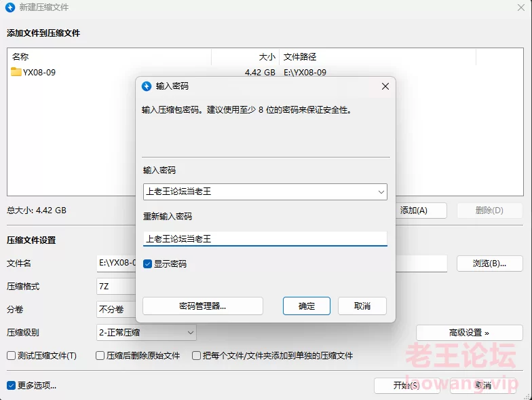
Task: Click 取消 in the password dialog
Action: (x=362, y=306)
